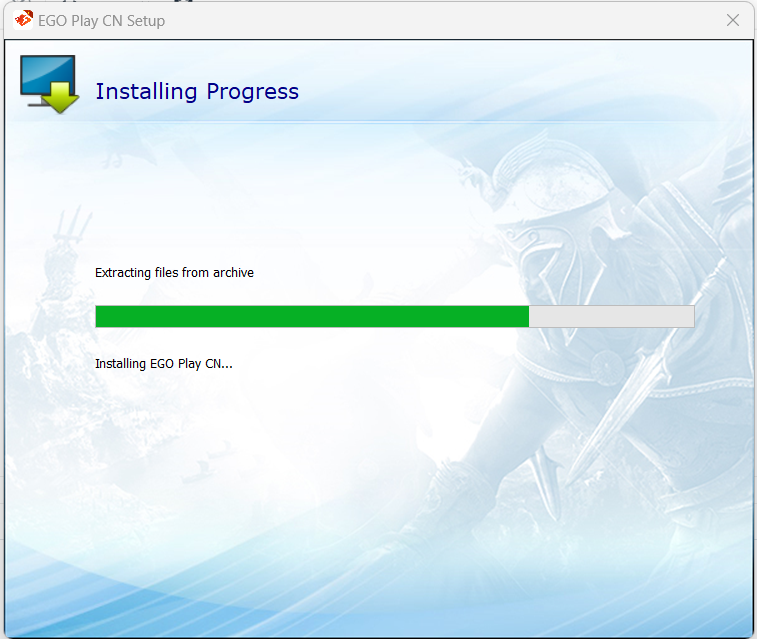Close the EGO Play CN Setup window

click(x=732, y=20)
